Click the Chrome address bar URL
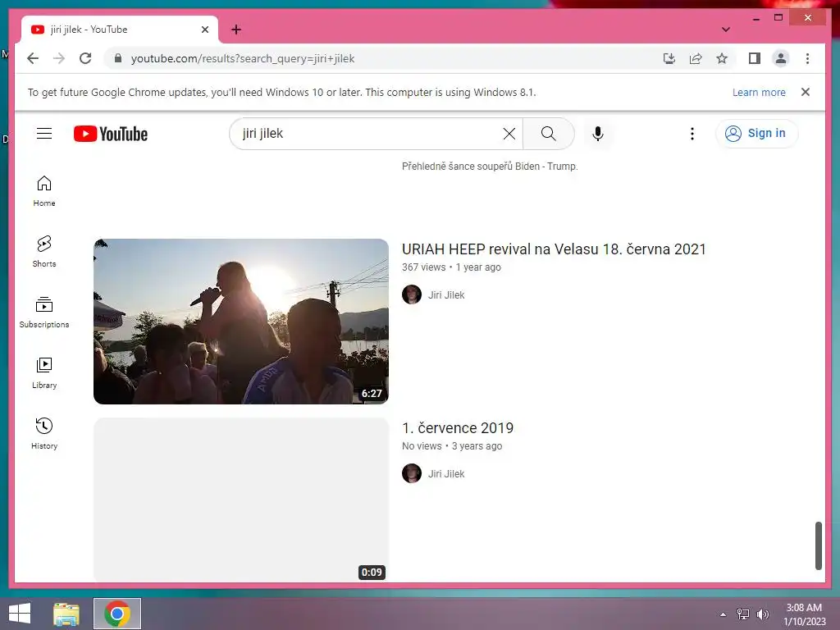Viewport: 840px width, 630px height. [243, 58]
